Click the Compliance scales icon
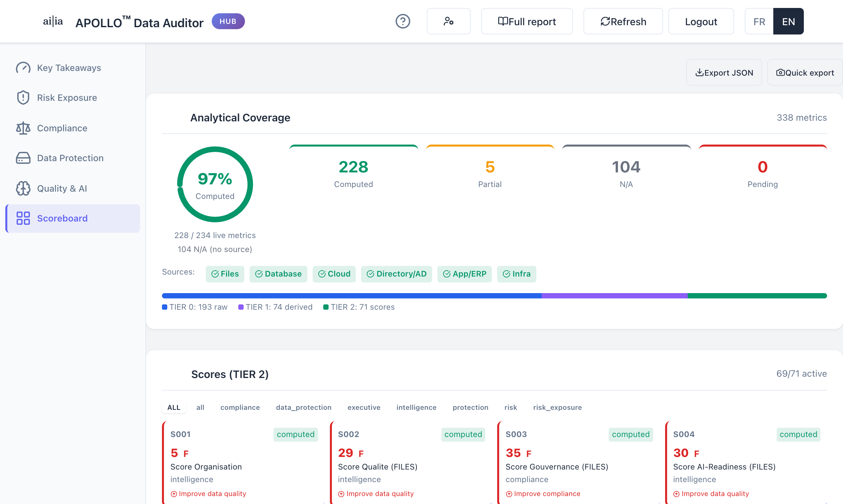This screenshot has width=843, height=504. [23, 128]
